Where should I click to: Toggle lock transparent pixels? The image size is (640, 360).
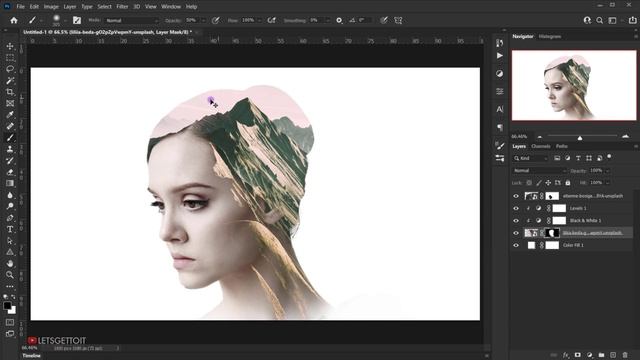click(529, 182)
